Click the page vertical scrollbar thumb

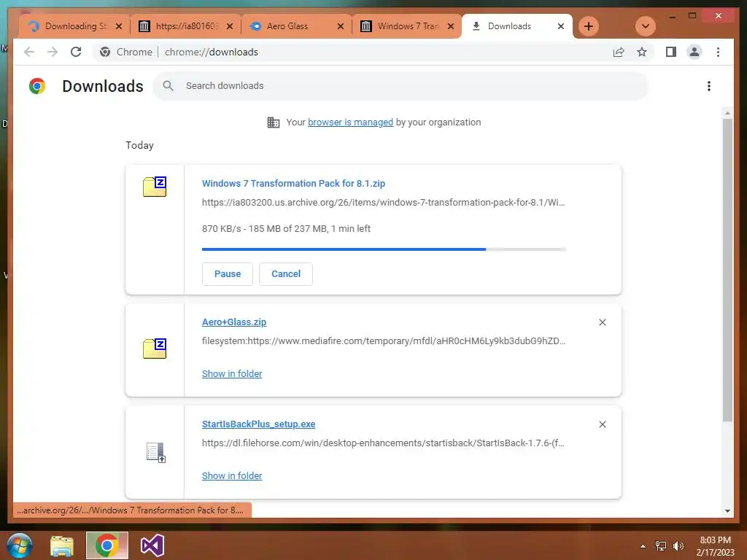727,270
